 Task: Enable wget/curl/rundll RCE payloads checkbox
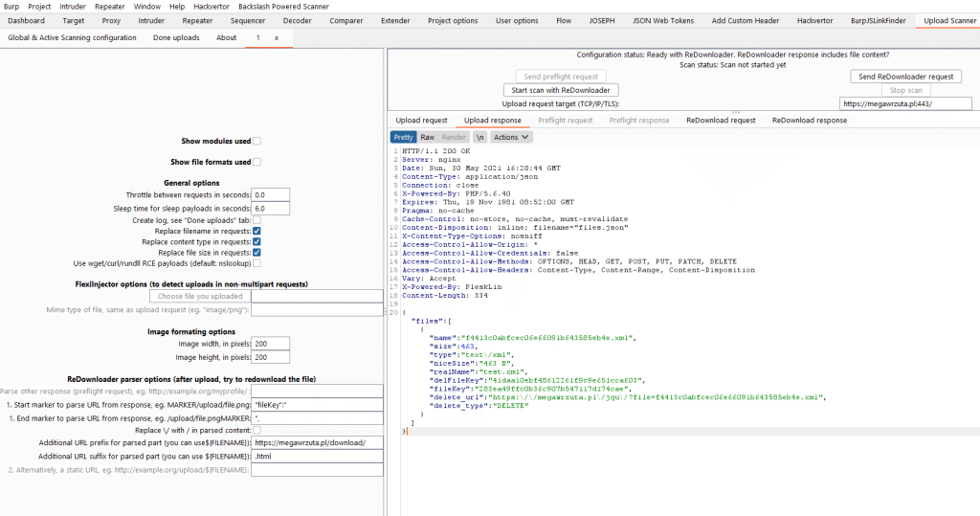[256, 263]
